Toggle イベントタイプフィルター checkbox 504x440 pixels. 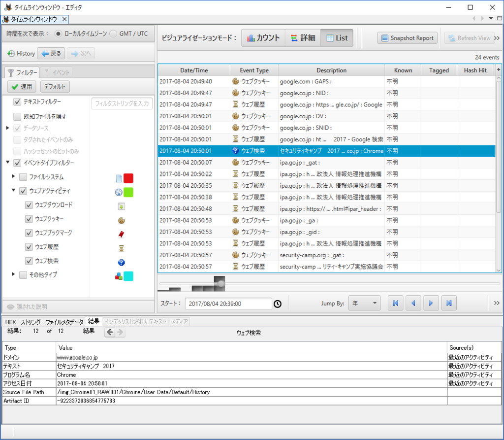pyautogui.click(x=17, y=163)
